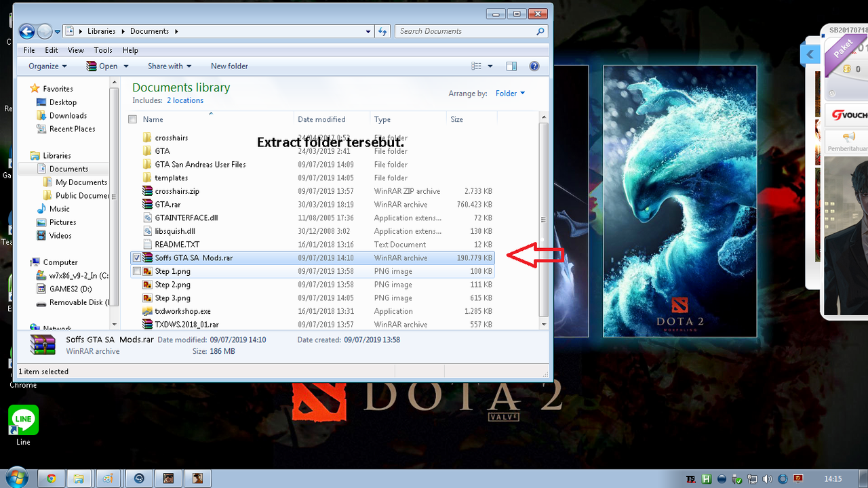Tick the select-all checkbox in header

(x=132, y=119)
